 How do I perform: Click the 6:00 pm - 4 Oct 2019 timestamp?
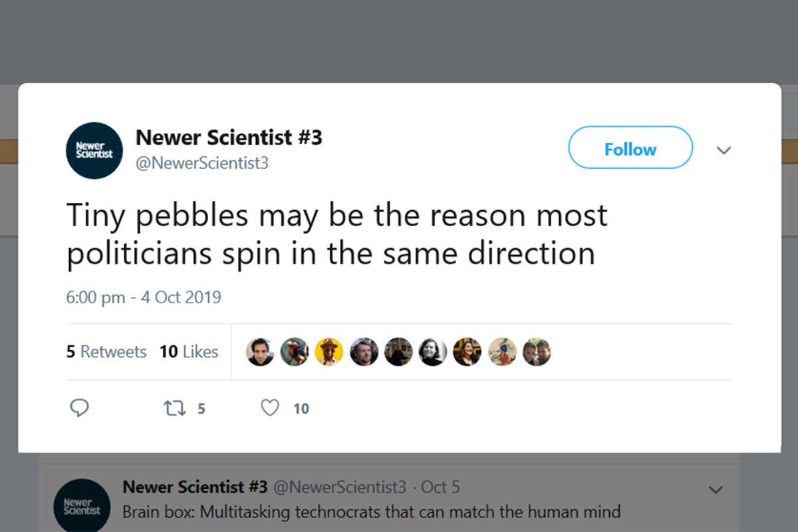click(x=144, y=297)
